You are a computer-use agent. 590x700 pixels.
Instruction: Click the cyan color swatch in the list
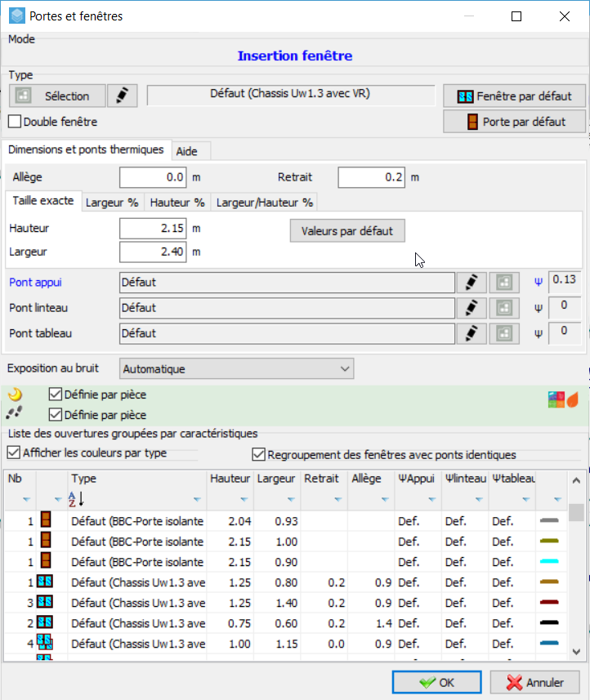[549, 562]
